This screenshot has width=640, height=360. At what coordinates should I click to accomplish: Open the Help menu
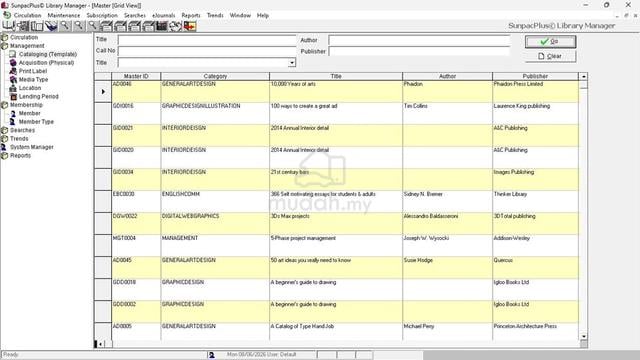click(262, 15)
